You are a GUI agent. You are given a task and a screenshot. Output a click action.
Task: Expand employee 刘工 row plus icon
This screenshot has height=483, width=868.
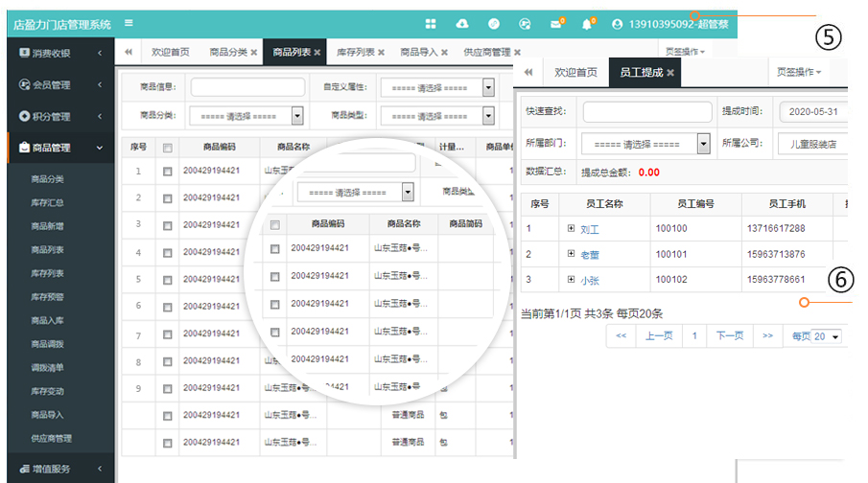pos(571,228)
